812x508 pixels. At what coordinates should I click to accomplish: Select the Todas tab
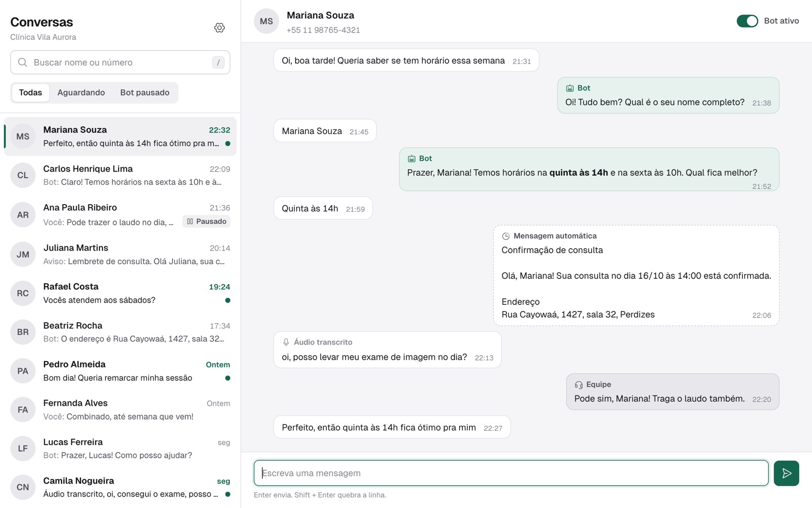(x=30, y=92)
